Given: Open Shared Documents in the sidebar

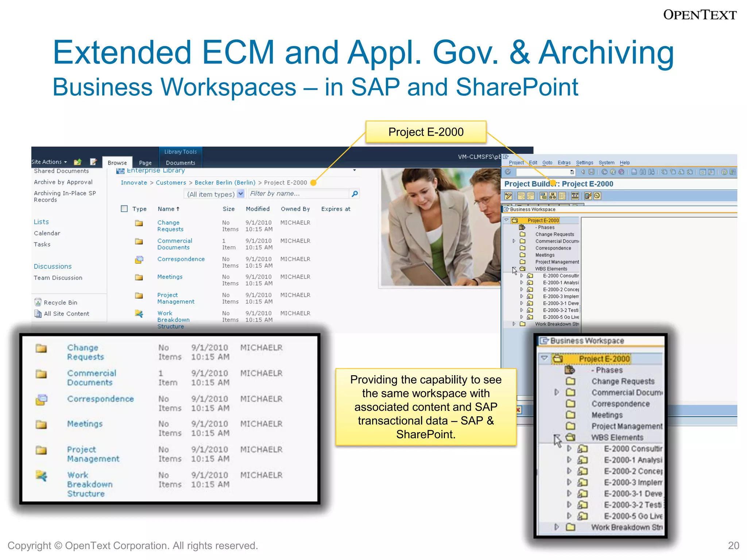Looking at the screenshot, I should click(x=61, y=171).
